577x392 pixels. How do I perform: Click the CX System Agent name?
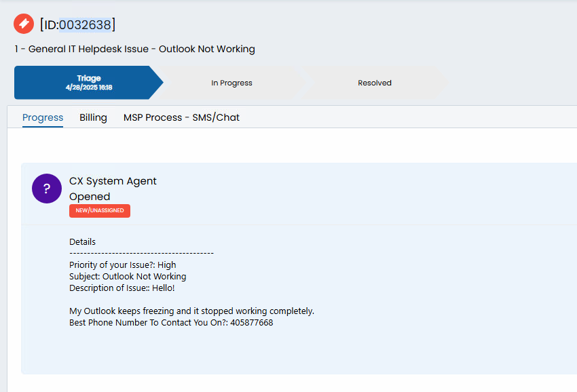tap(113, 181)
